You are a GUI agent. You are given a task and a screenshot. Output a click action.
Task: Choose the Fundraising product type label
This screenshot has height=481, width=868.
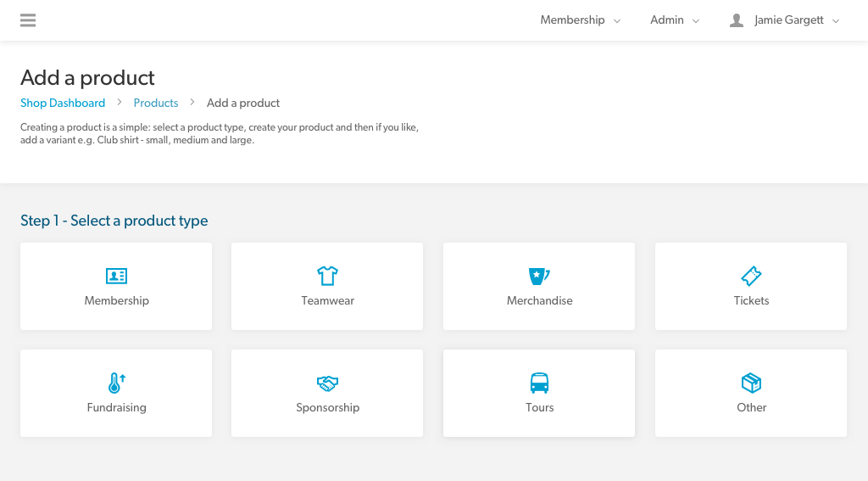[x=116, y=407]
